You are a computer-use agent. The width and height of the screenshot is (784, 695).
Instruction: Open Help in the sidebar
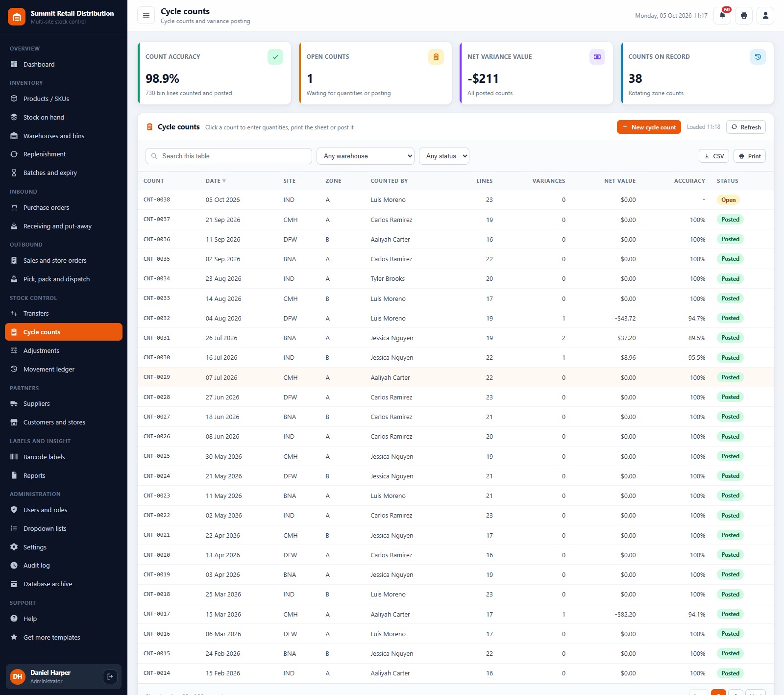pyautogui.click(x=64, y=619)
